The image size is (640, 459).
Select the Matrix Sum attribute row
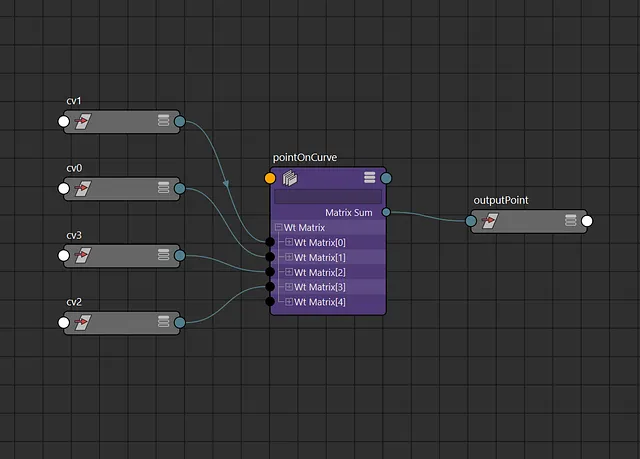click(x=348, y=212)
